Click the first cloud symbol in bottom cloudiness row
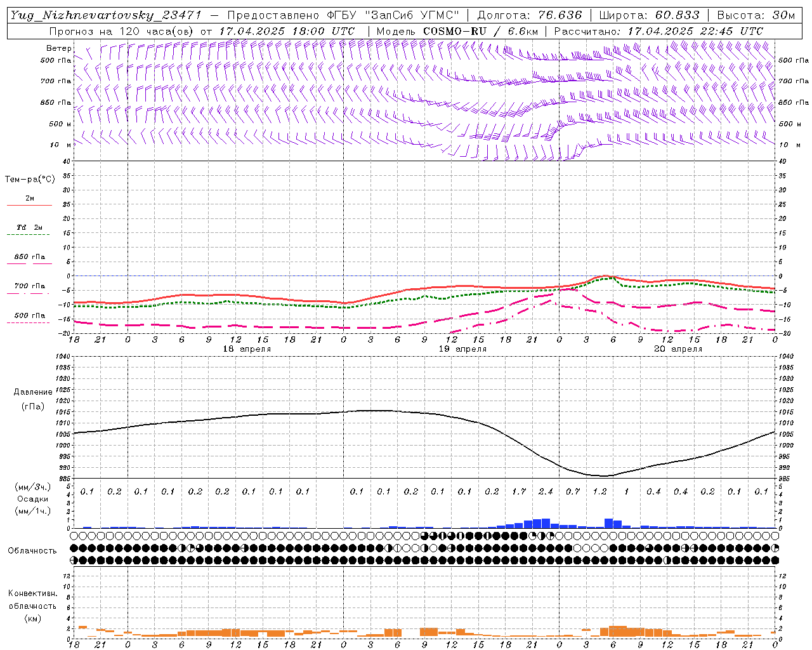The width and height of the screenshot is (812, 650). [x=74, y=560]
